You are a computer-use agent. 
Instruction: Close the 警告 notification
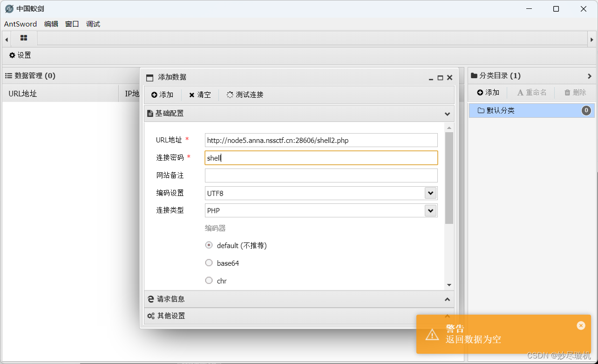click(581, 326)
